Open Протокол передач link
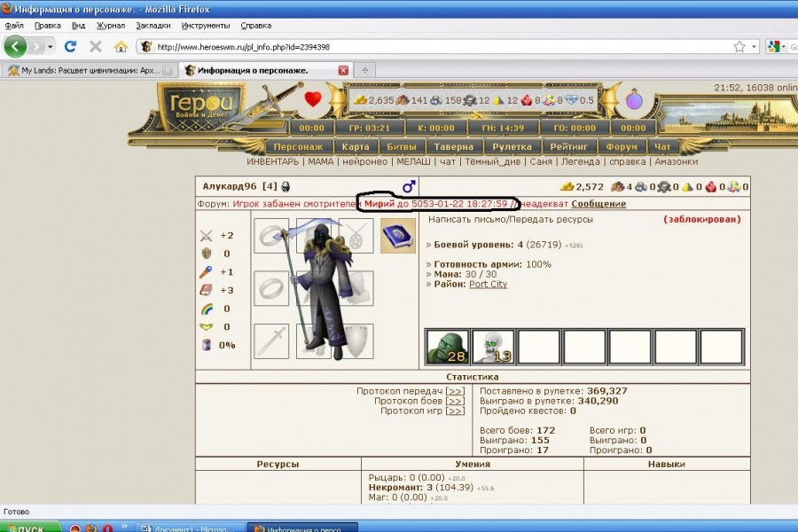 coord(455,391)
